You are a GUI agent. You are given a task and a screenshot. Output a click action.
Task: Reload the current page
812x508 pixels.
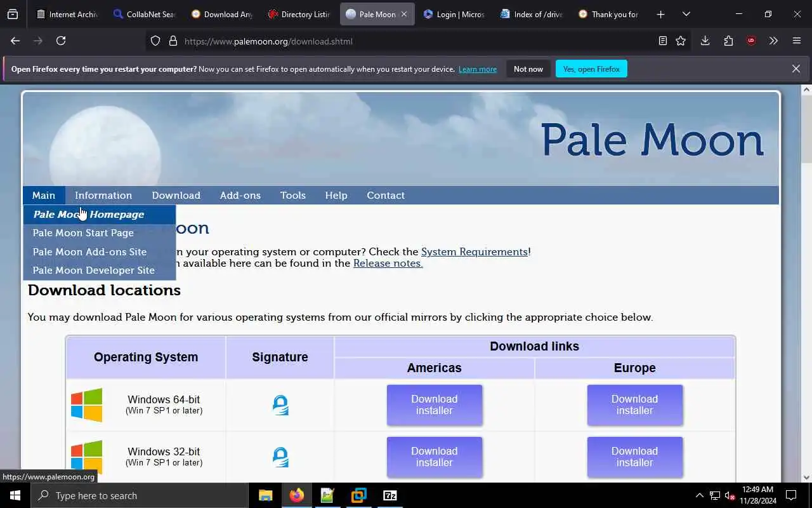(61, 41)
